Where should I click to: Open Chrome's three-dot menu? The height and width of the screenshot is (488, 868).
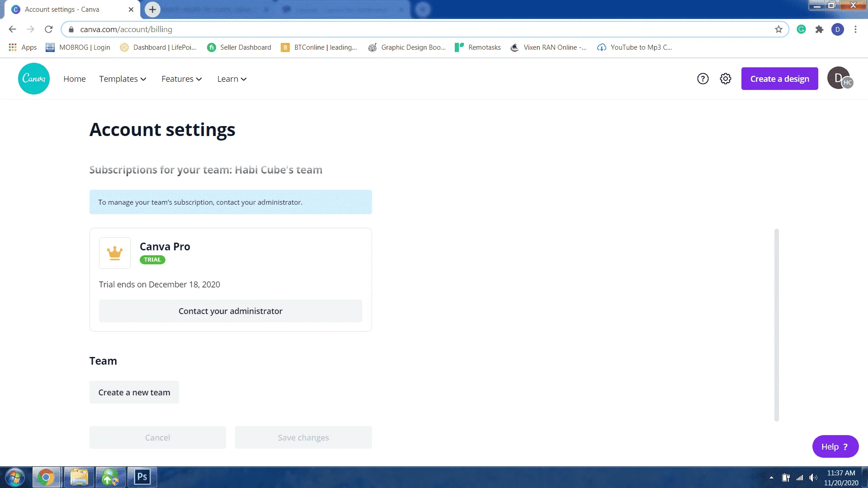tap(855, 29)
